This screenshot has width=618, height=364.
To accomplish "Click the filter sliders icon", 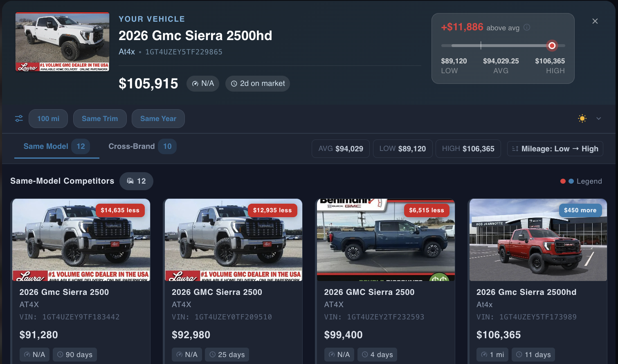I will [19, 119].
